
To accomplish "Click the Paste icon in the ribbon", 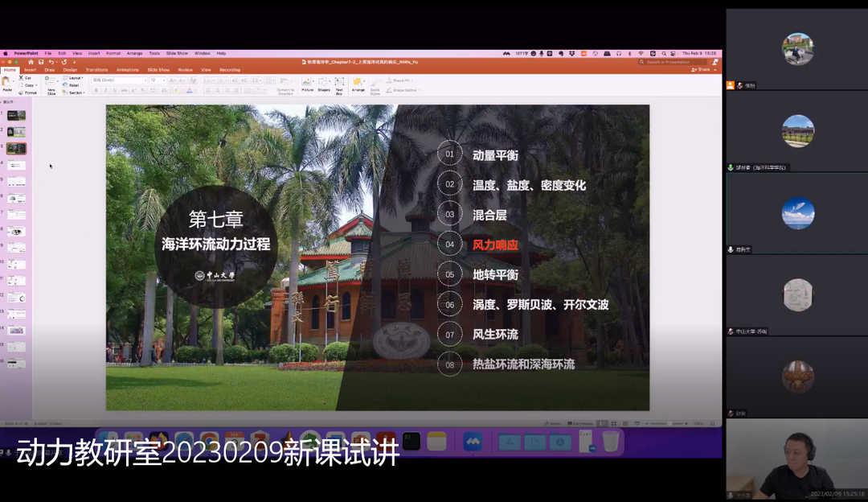I will point(7,82).
